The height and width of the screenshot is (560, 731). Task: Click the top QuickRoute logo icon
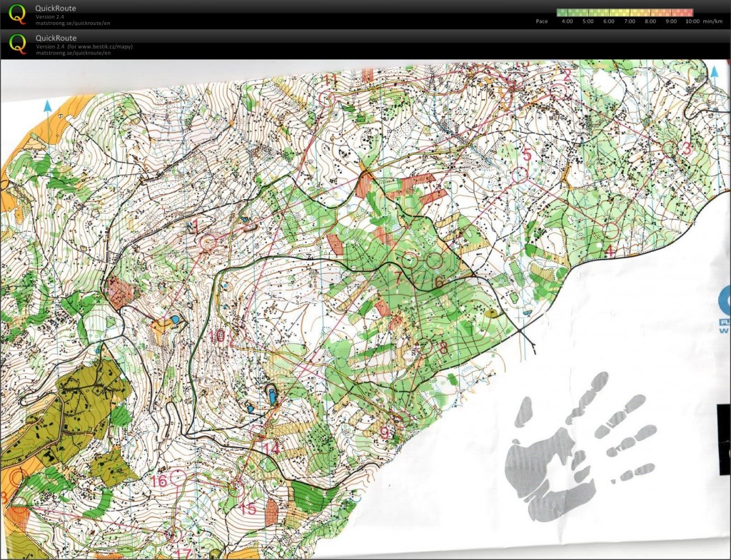[17, 14]
